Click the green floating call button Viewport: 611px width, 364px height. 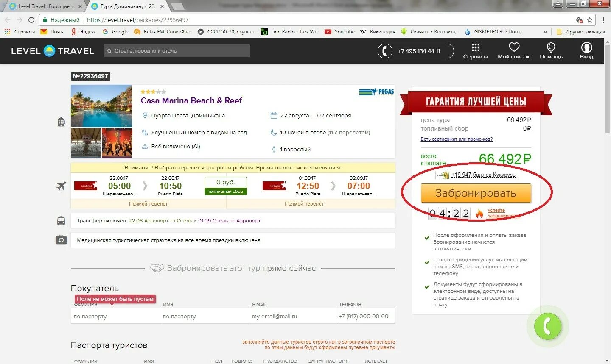548,326
